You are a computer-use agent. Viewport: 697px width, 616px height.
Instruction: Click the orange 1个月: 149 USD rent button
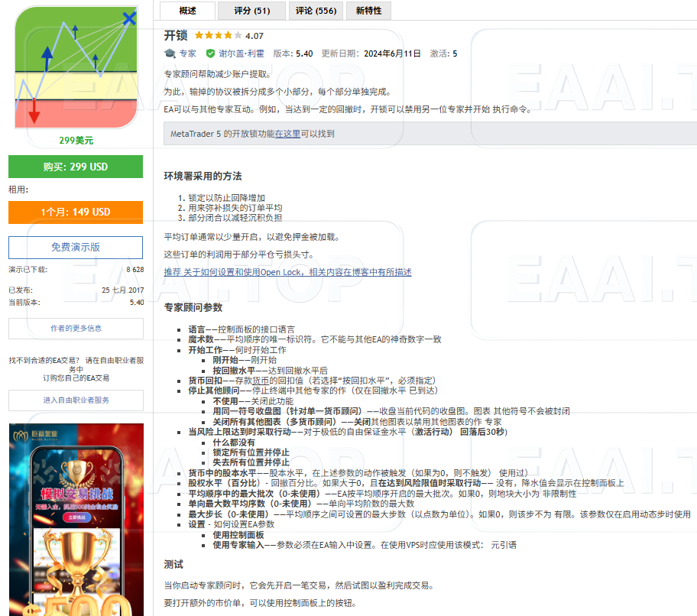pos(76,212)
